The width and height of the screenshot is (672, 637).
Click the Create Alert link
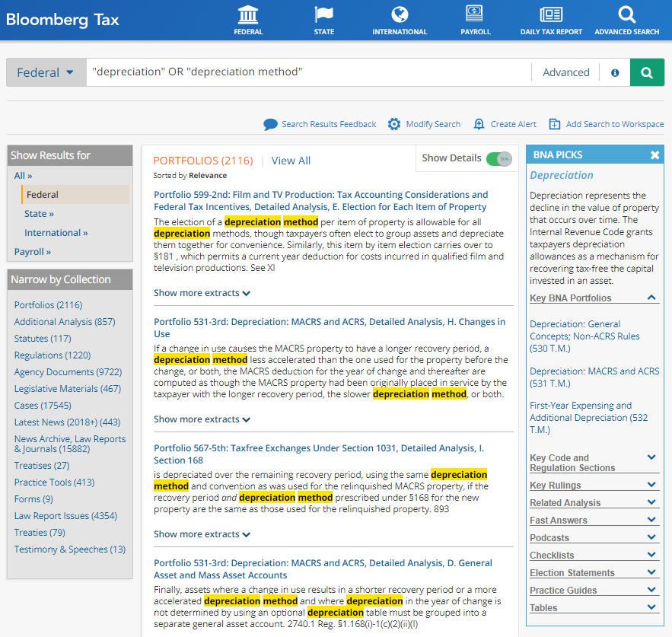[x=505, y=124]
